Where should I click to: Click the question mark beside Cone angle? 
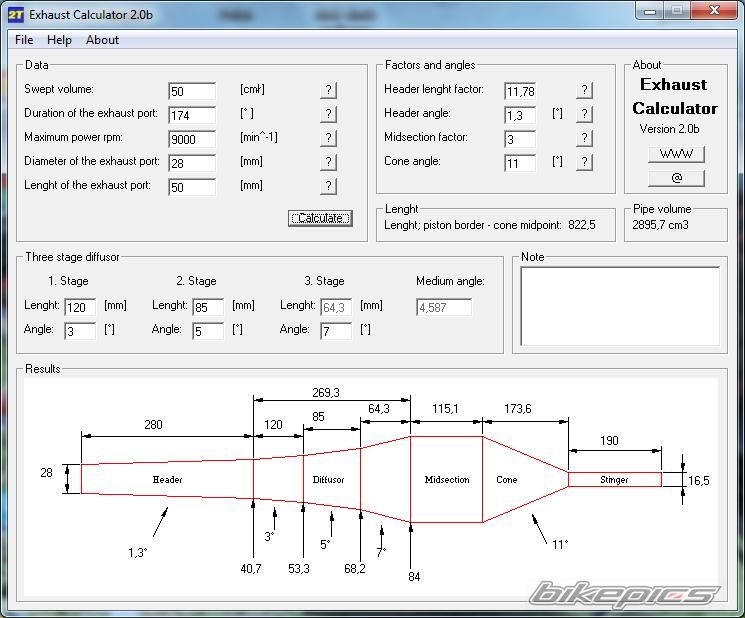(585, 162)
